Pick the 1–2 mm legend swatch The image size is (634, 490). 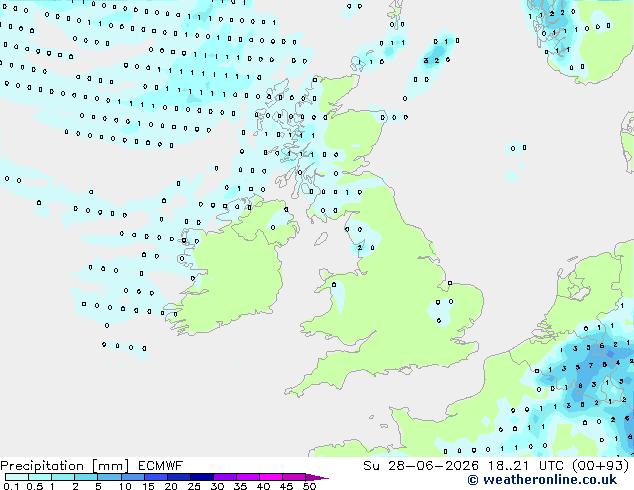click(63, 477)
